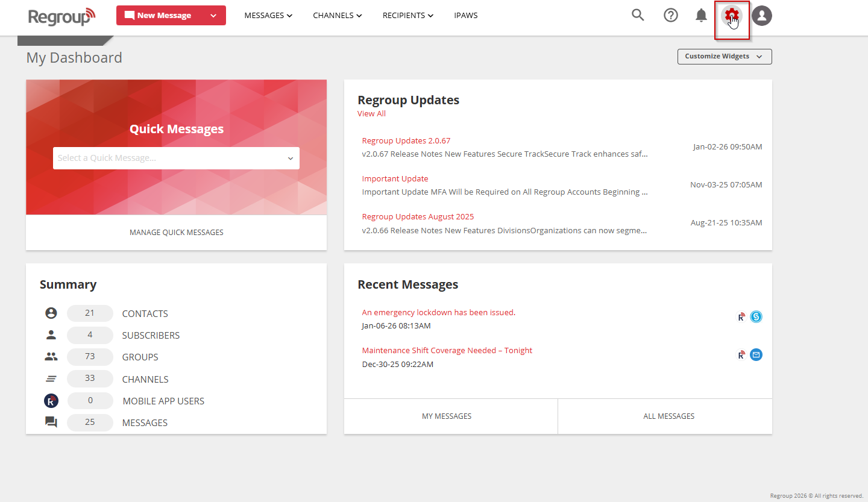Click the CONTACTS label in Summary
The image size is (868, 502).
coord(145,314)
